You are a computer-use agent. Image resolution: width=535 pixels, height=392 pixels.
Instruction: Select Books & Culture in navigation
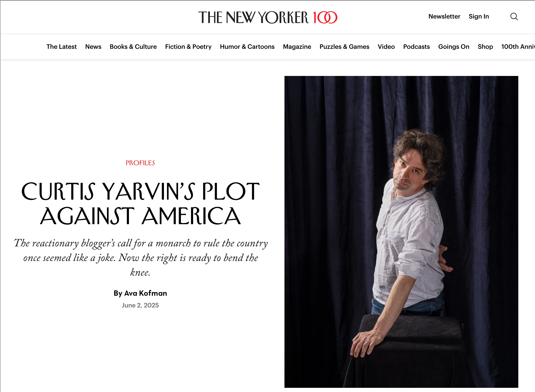pos(133,47)
